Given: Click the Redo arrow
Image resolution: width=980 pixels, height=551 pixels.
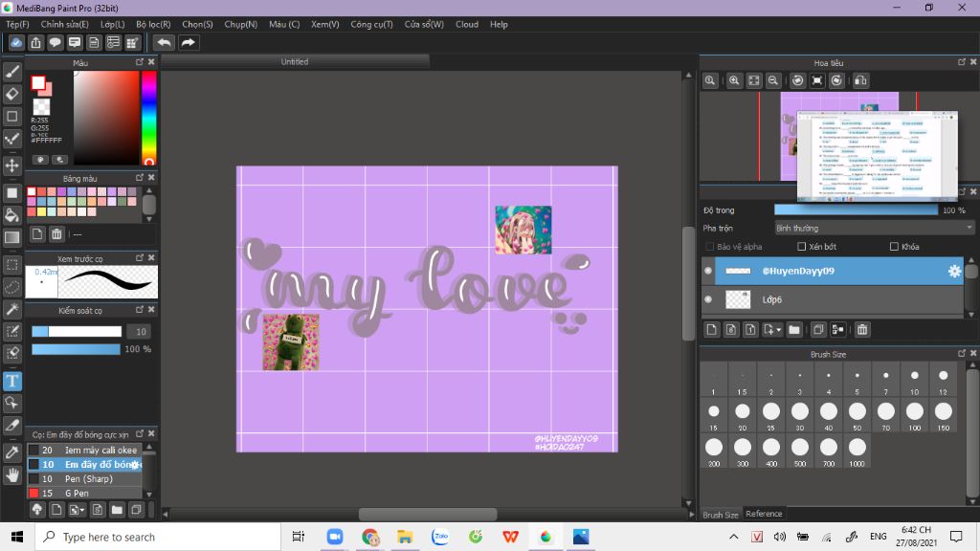Looking at the screenshot, I should click(x=189, y=42).
